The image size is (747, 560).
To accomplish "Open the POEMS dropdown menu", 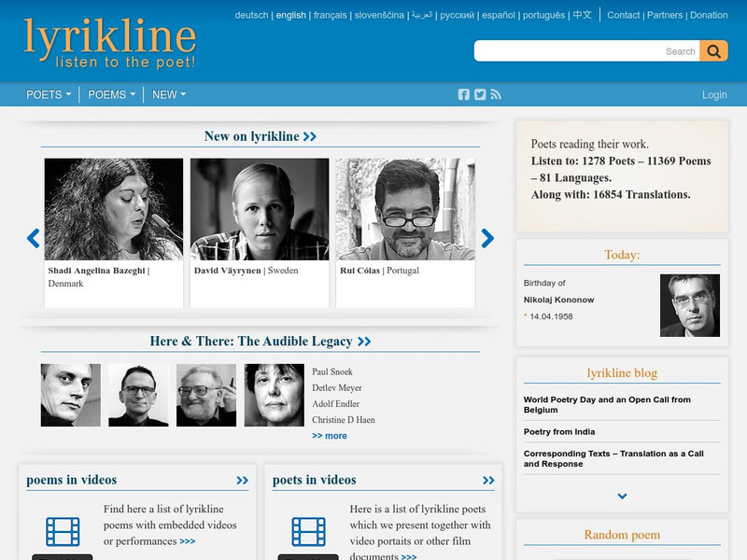I will pyautogui.click(x=109, y=94).
